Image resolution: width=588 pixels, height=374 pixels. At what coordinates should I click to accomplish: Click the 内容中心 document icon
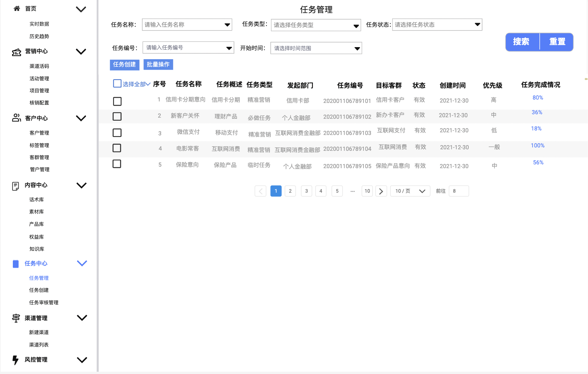(15, 185)
